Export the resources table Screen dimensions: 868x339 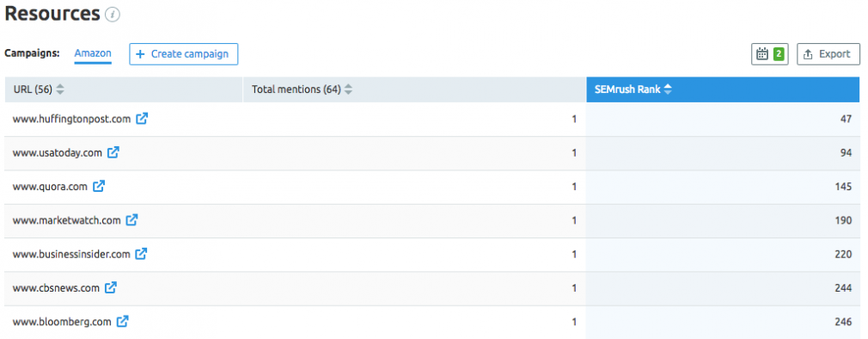[x=828, y=53]
